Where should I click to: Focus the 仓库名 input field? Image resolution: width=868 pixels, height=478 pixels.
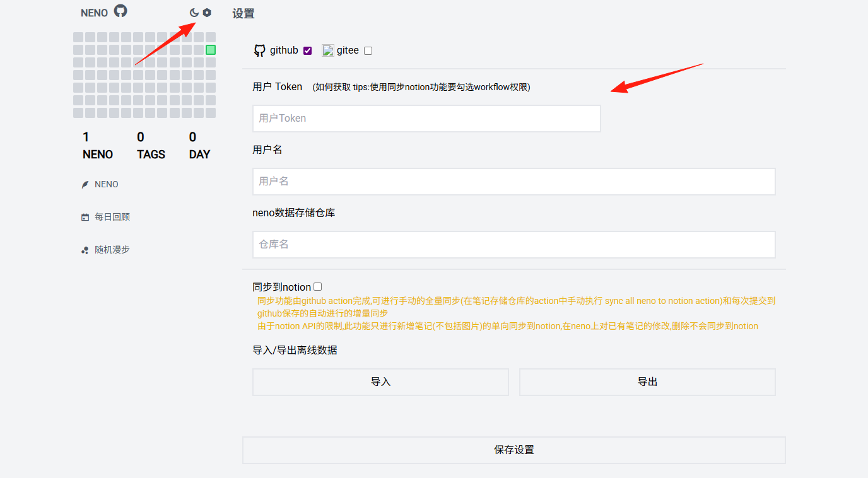coord(514,245)
